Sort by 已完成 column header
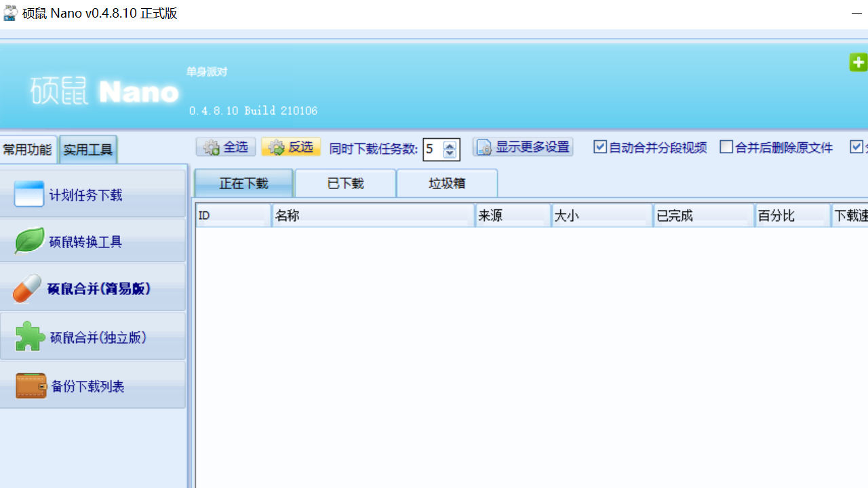This screenshot has width=868, height=488. 704,216
